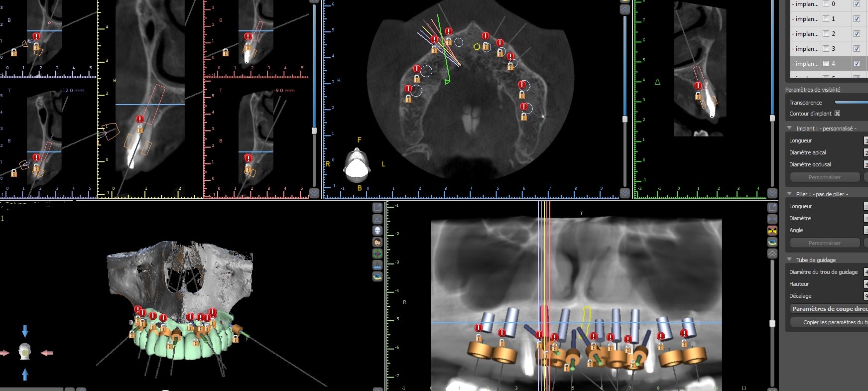Select the implant 1 row in list
The width and height of the screenshot is (868, 391).
coord(805,19)
